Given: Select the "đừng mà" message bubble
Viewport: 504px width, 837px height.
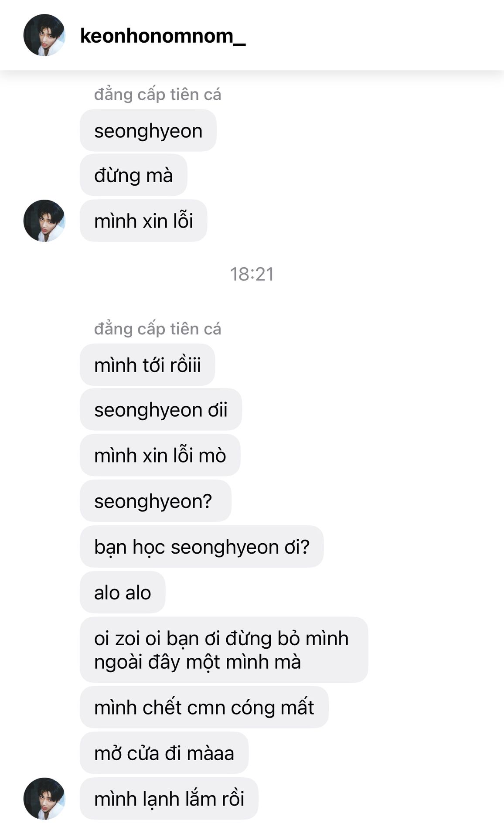Looking at the screenshot, I should (x=133, y=175).
